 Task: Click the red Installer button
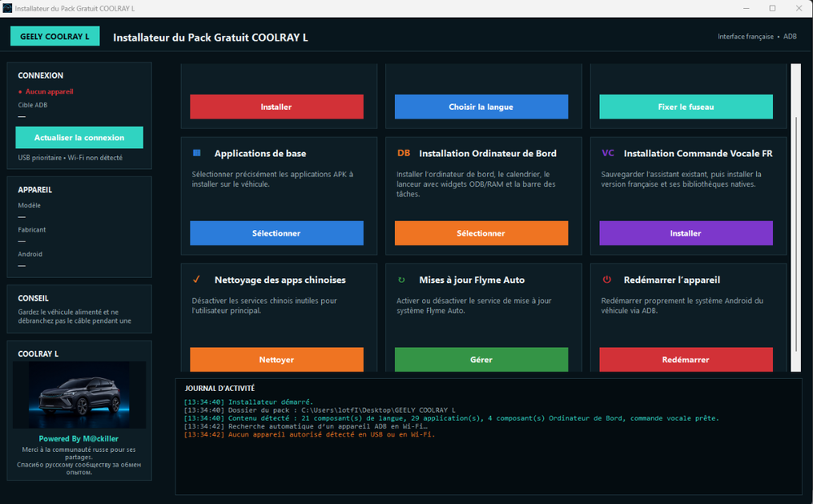[276, 106]
